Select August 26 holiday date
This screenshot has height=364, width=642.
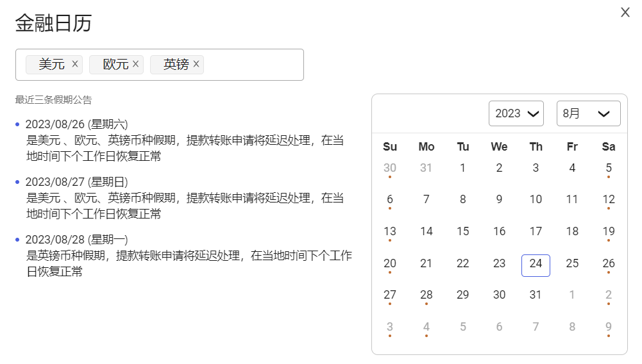click(x=609, y=264)
